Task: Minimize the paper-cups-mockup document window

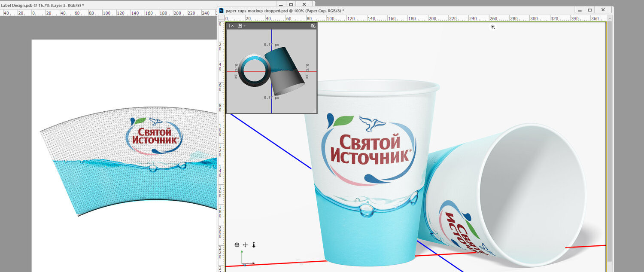Action: (579, 10)
